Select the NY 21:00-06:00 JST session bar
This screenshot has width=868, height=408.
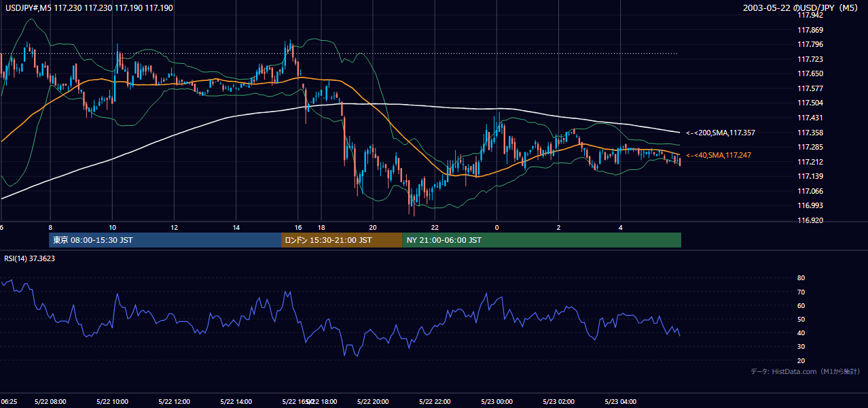542,240
